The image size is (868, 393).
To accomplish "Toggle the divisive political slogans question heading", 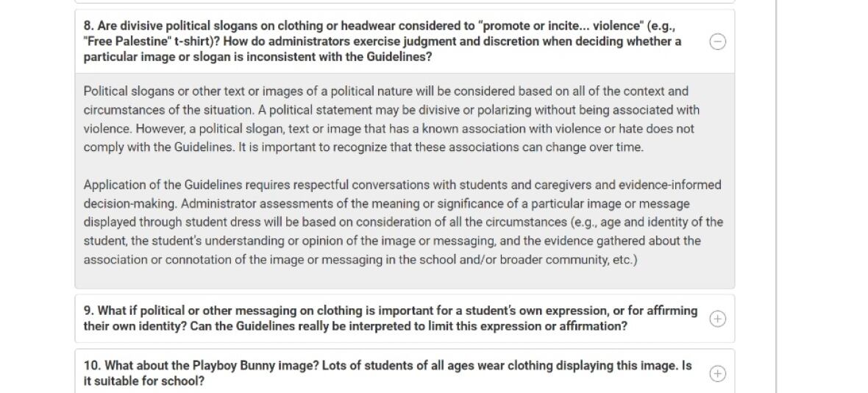I will 383,41.
